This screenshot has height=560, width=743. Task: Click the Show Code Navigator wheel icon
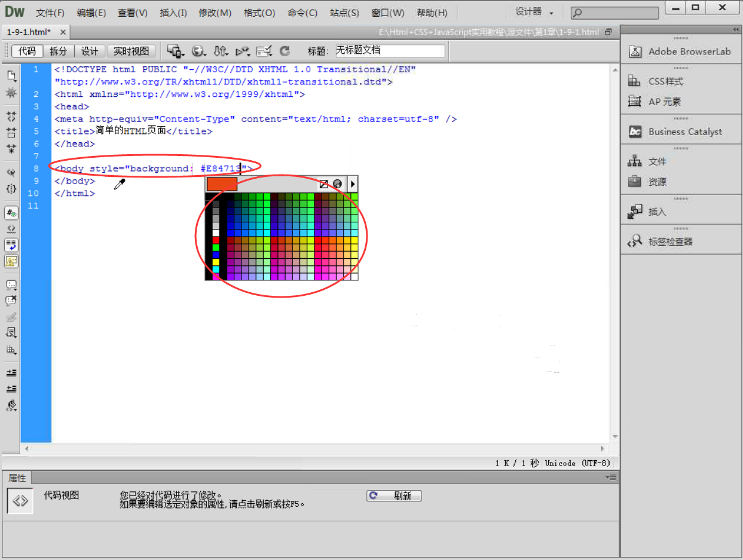coord(11,93)
